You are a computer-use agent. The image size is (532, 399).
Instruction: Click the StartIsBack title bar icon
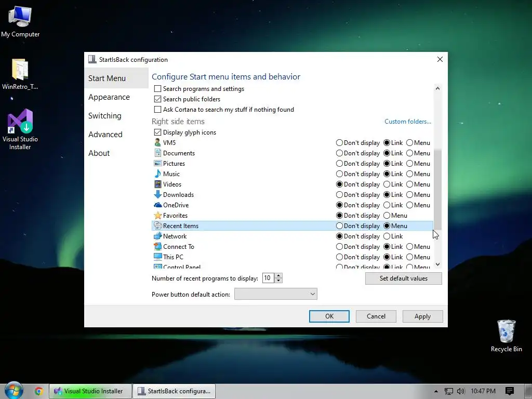(92, 59)
